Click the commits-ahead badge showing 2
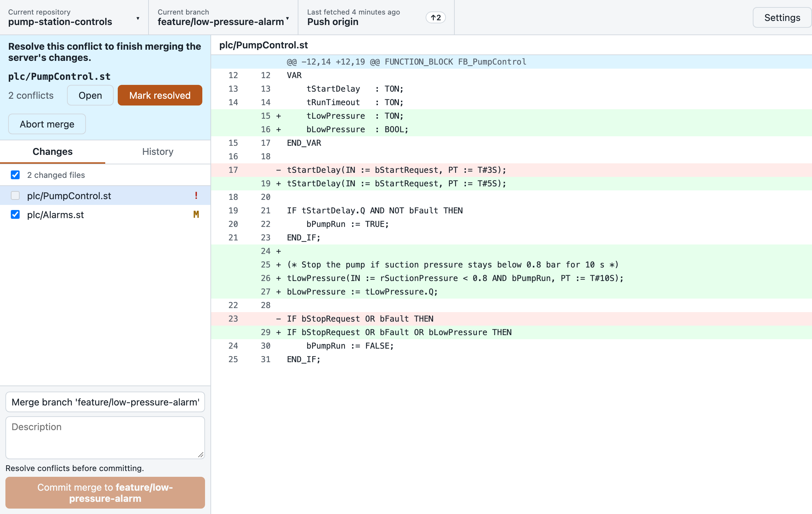812x514 pixels. coord(436,18)
